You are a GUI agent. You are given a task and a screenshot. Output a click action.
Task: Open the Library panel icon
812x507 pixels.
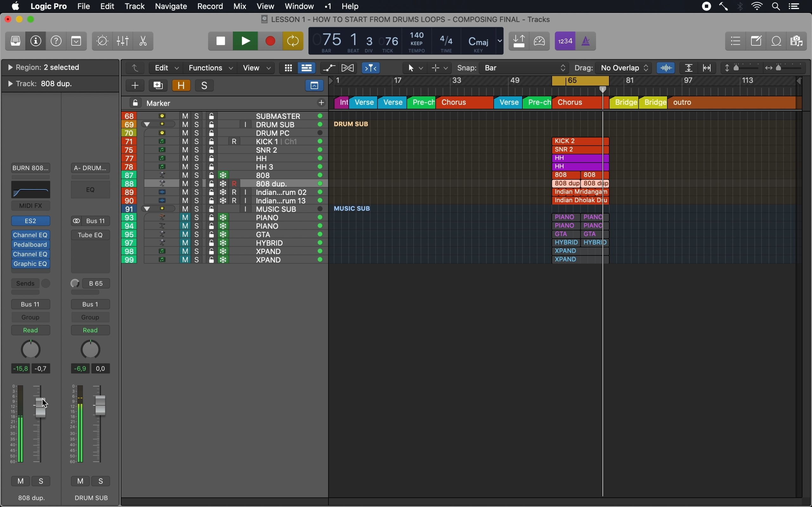(16, 41)
